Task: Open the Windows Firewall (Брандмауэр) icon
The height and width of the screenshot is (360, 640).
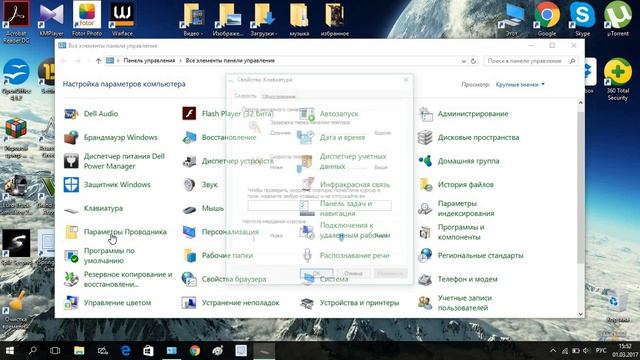Action: tap(71, 138)
